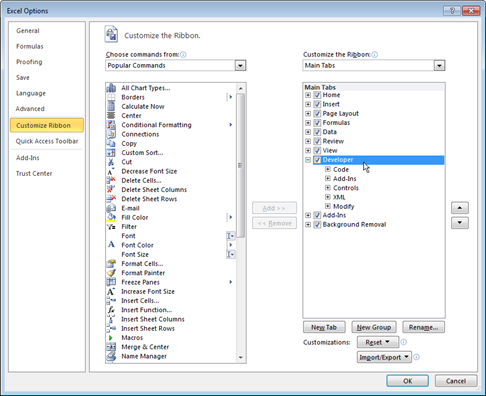Open the Advanced options category

pos(30,109)
